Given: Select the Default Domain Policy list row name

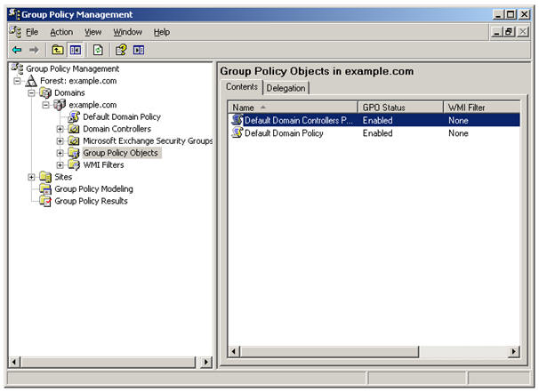Looking at the screenshot, I should click(x=284, y=133).
